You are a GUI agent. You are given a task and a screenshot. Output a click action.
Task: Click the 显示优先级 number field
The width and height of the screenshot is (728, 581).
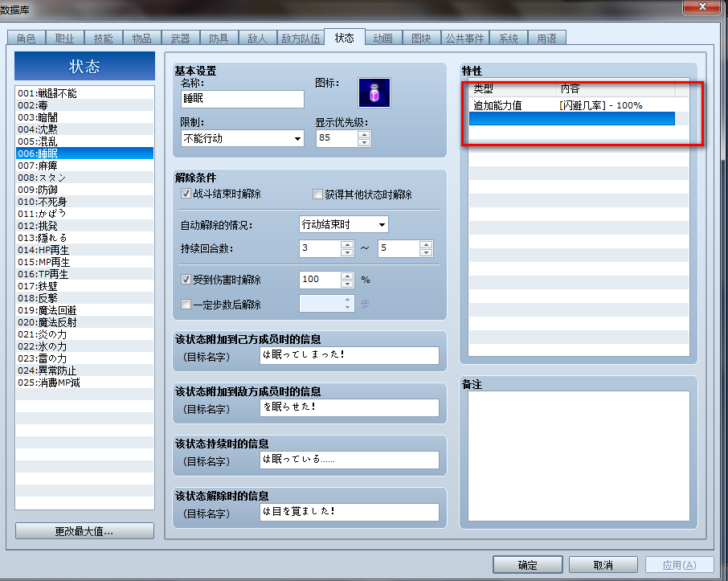click(337, 138)
